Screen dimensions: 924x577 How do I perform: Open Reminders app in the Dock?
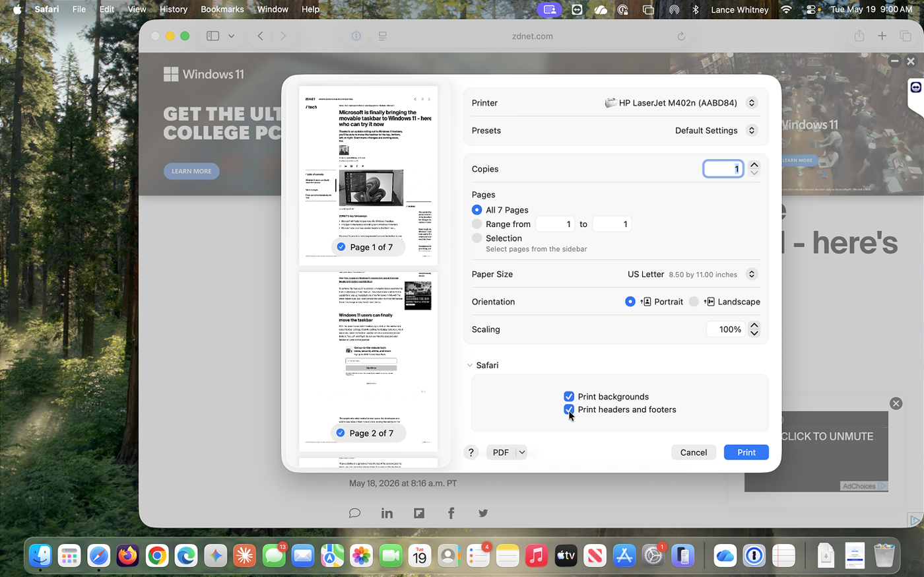point(478,556)
